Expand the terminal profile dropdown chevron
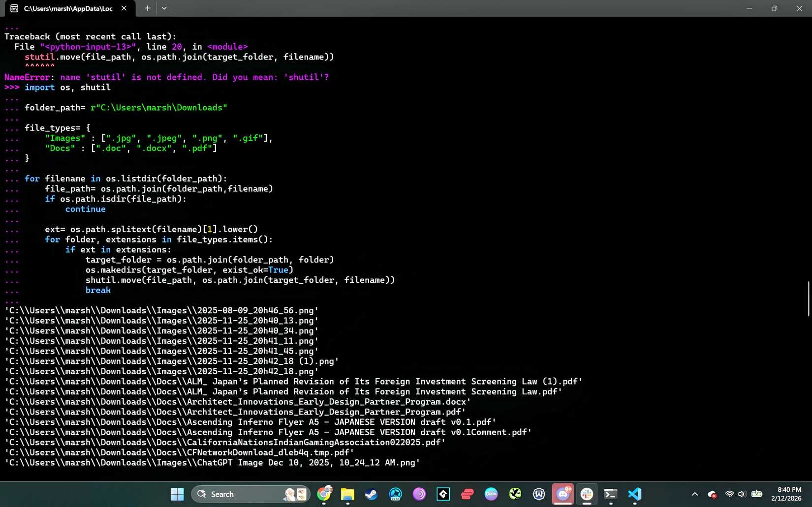 [x=164, y=8]
